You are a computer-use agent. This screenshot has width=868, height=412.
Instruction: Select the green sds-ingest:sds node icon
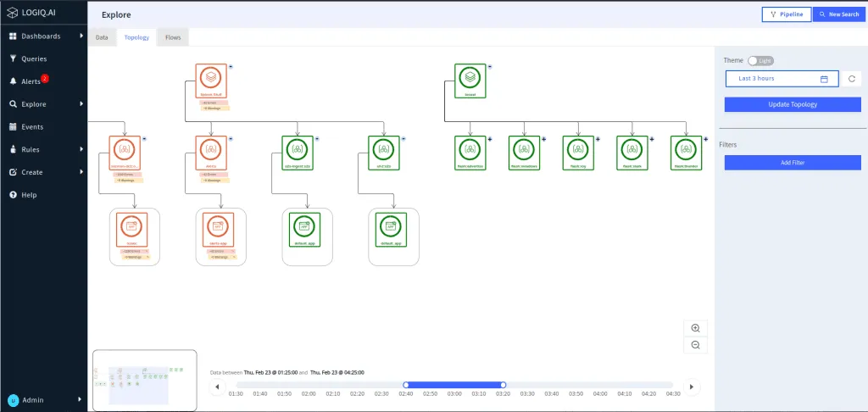tap(297, 149)
